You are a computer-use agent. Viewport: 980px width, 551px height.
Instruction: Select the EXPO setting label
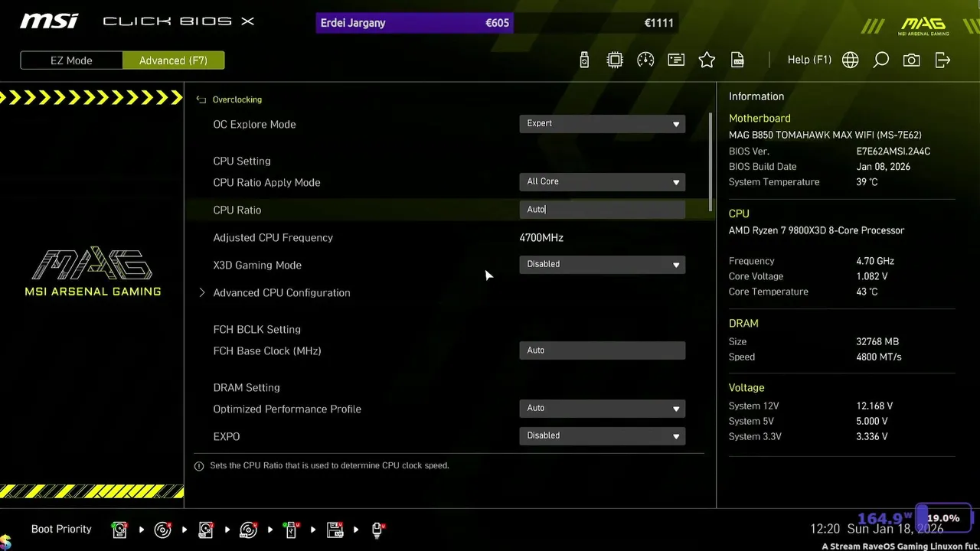pyautogui.click(x=227, y=436)
